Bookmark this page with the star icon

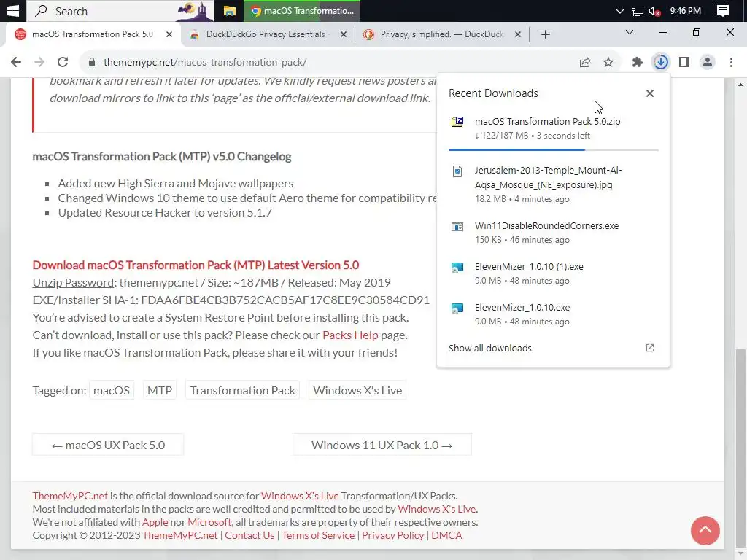point(608,62)
